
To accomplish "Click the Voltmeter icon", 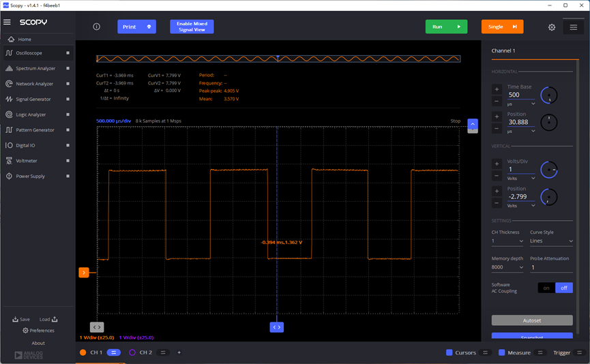I will pyautogui.click(x=9, y=161).
